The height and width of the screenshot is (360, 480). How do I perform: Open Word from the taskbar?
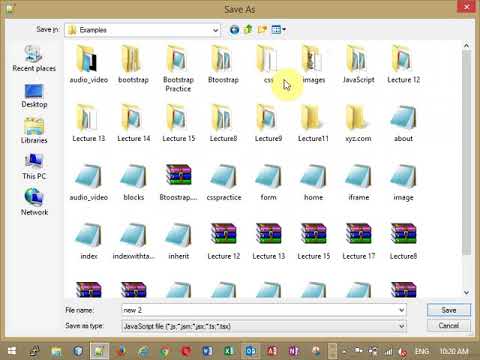click(x=207, y=351)
